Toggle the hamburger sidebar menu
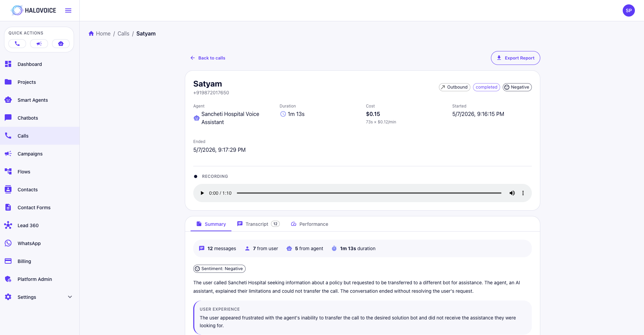This screenshot has height=335, width=644. [68, 10]
